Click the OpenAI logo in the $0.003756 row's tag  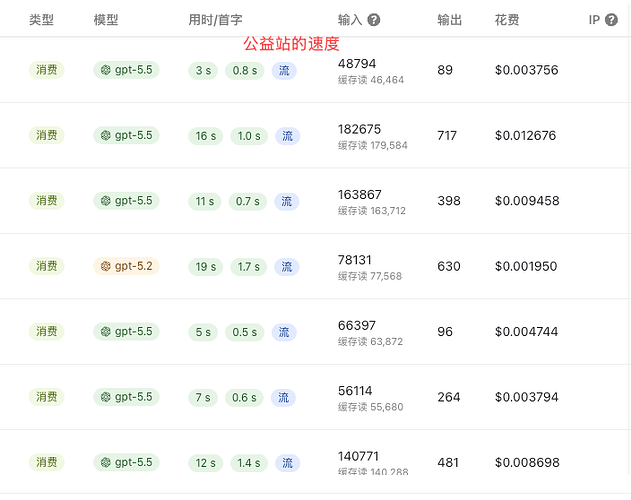(x=105, y=70)
